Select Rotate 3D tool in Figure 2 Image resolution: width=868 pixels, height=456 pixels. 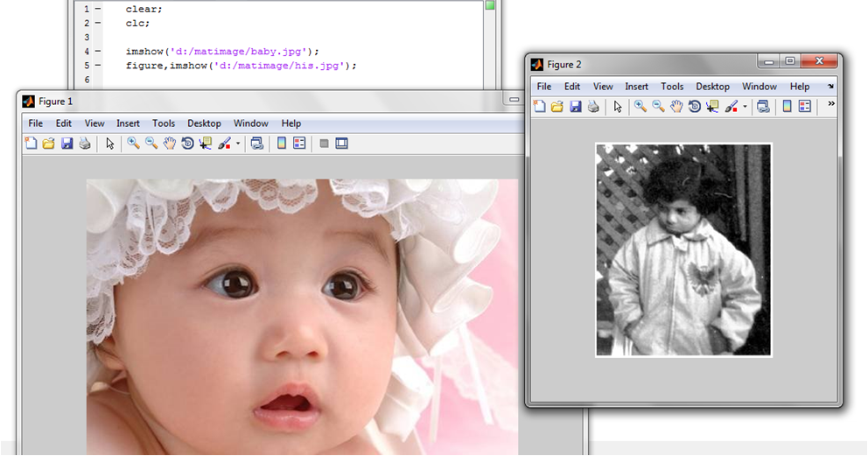(x=694, y=106)
